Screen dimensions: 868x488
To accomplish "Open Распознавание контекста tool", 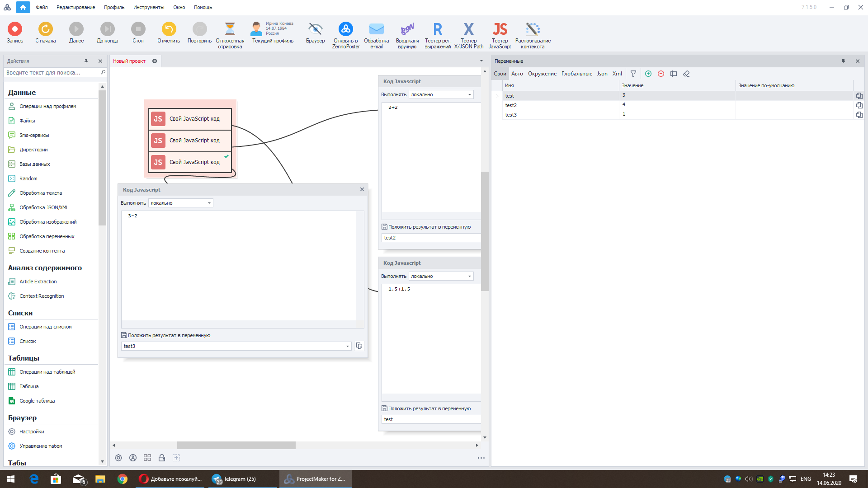I will (x=533, y=35).
